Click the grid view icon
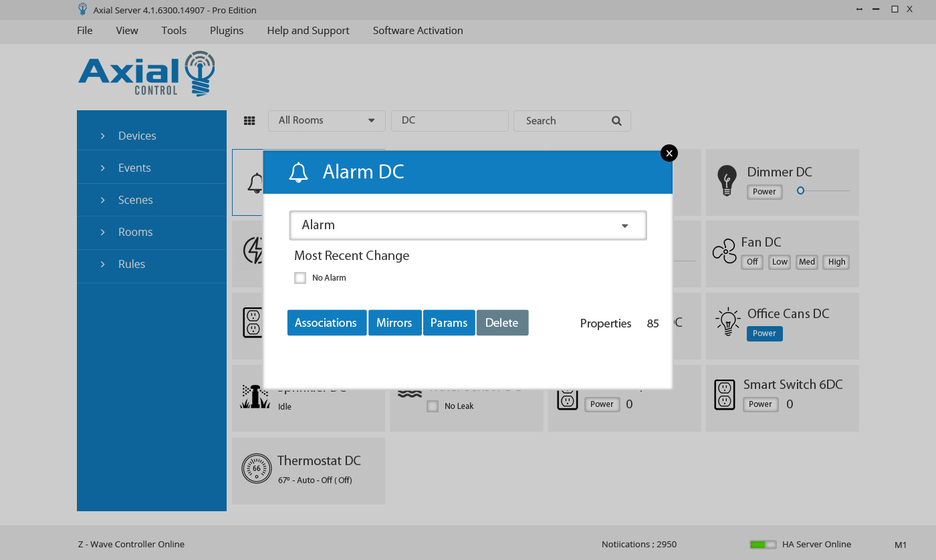 (249, 121)
